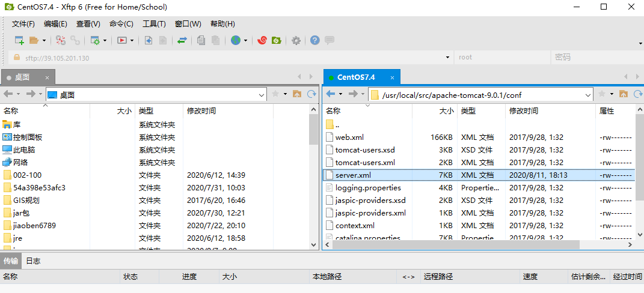Expand the 桌面 path combo box arrow
This screenshot has width=644, height=293.
262,95
